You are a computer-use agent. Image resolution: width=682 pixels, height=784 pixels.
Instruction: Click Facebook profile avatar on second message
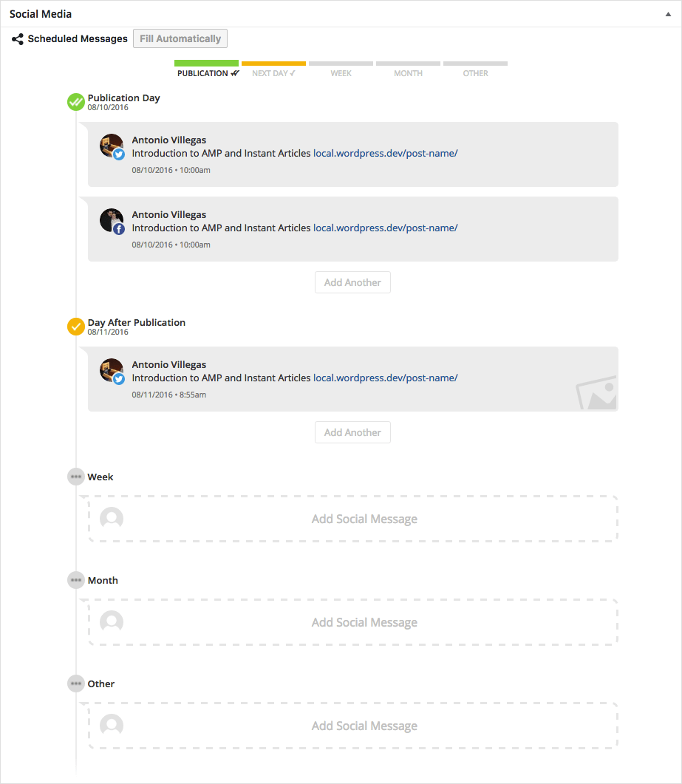112,221
